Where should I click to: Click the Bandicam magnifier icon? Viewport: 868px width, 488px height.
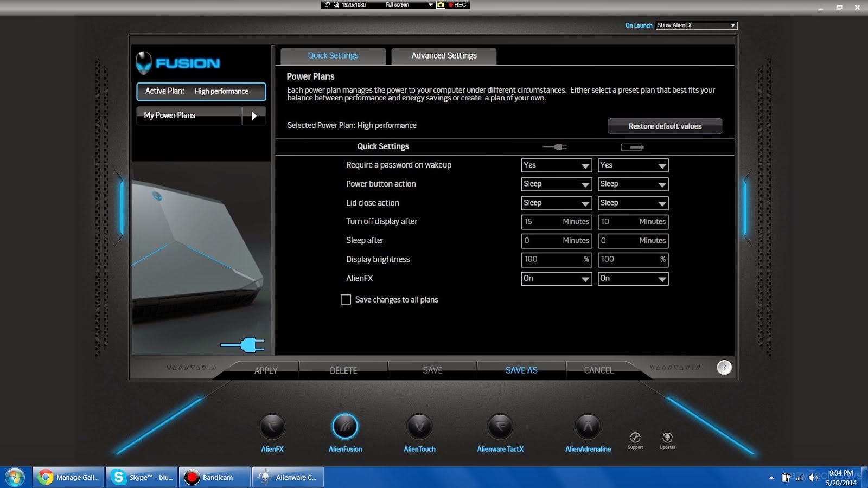click(336, 5)
